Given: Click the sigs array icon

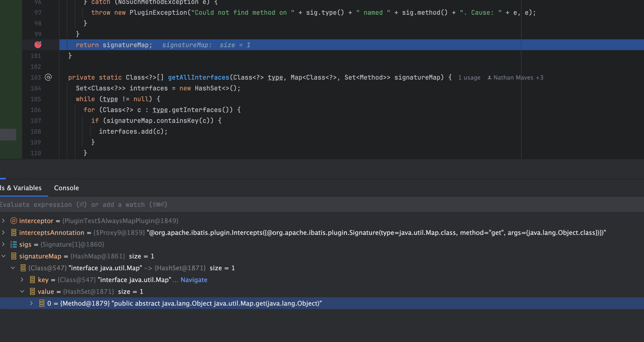Looking at the screenshot, I should [x=14, y=244].
